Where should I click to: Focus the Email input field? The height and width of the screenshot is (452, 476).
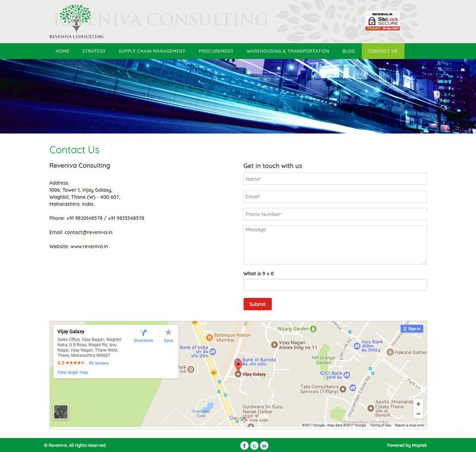click(335, 197)
